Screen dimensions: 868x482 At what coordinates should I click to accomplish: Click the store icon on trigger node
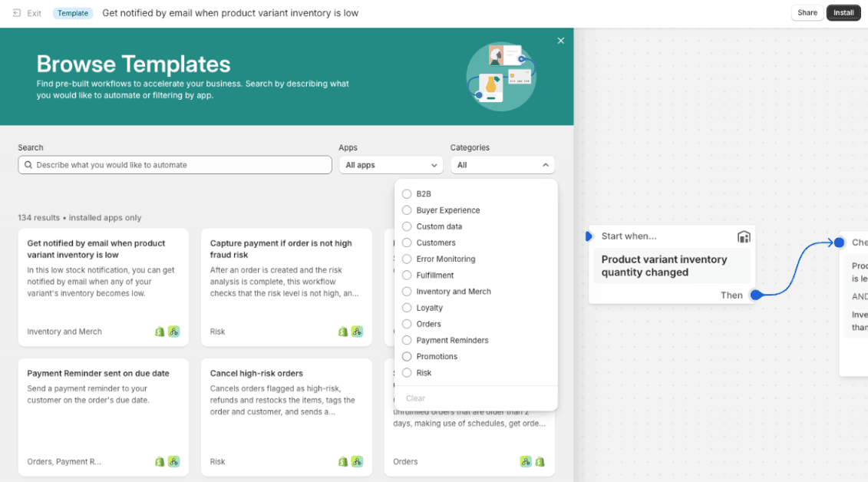click(x=743, y=236)
